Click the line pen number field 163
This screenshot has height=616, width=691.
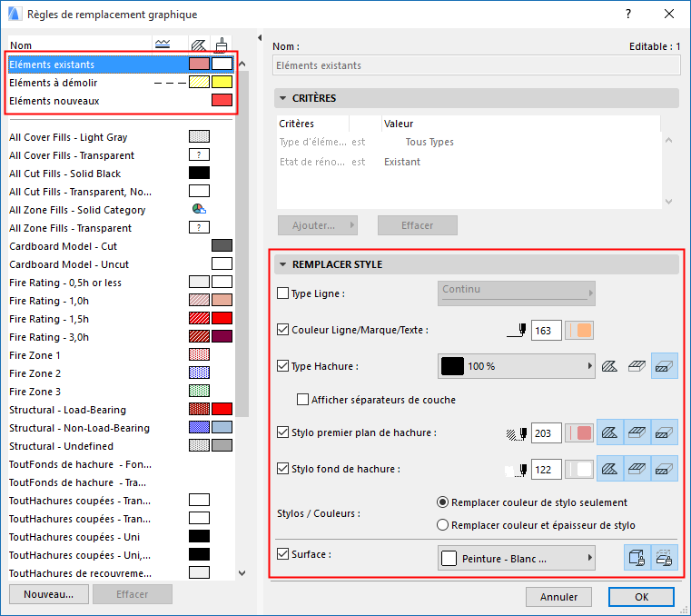pyautogui.click(x=547, y=331)
